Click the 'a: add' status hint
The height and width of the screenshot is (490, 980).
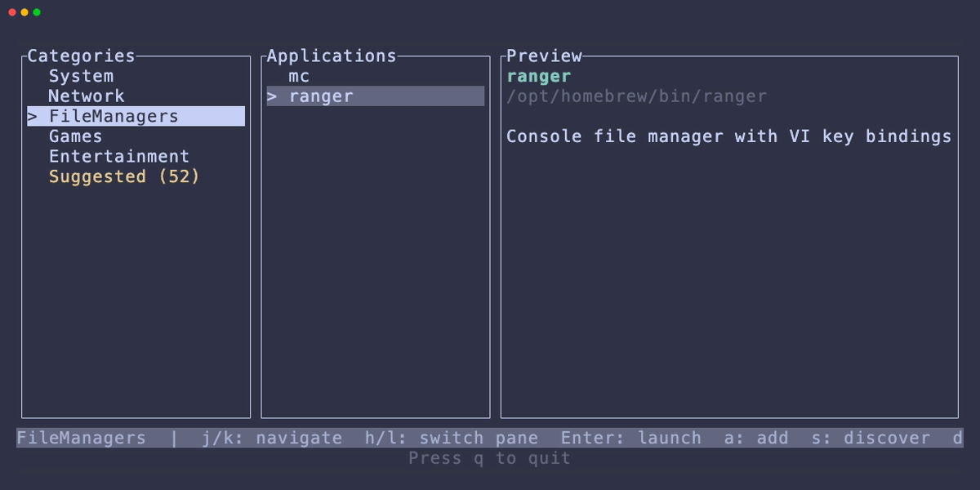(x=756, y=439)
